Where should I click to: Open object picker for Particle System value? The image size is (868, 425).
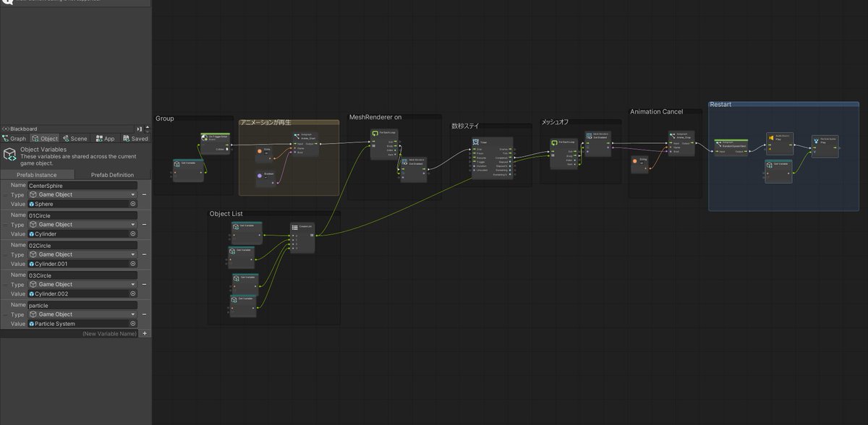click(132, 324)
